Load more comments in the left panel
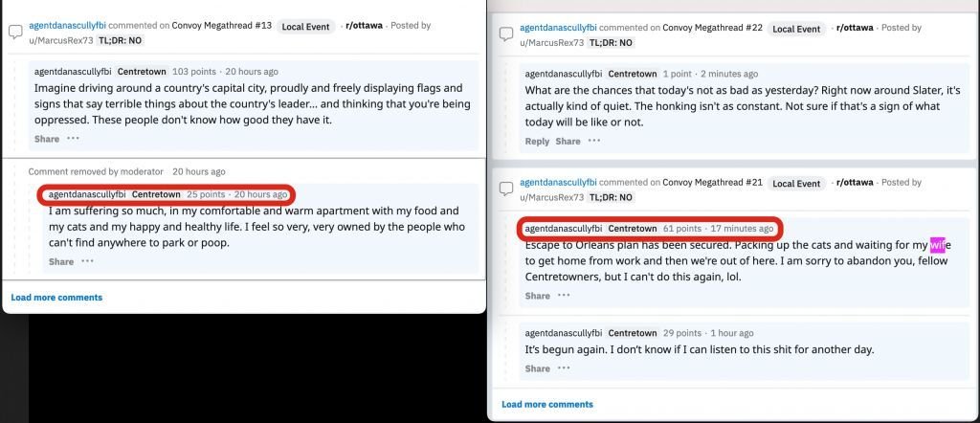This screenshot has height=423, width=980. pos(56,298)
